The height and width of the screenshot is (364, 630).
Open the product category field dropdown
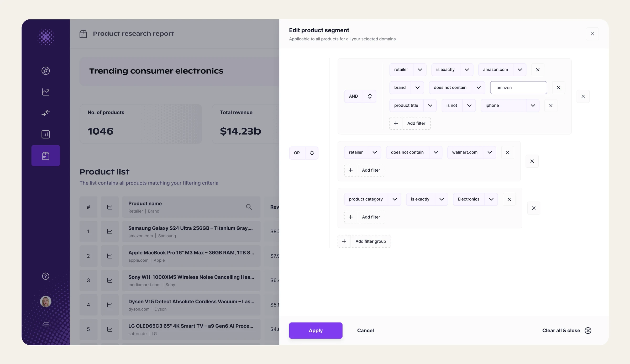click(x=395, y=199)
